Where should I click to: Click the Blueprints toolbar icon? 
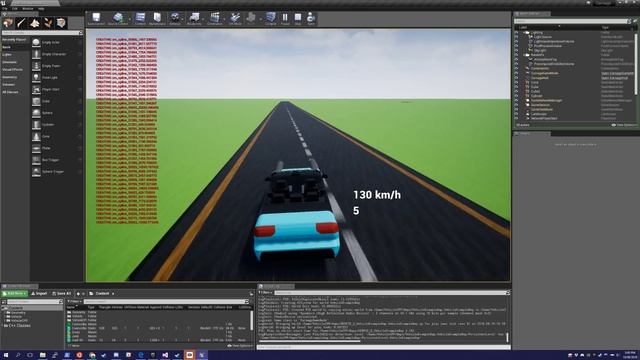[194, 17]
